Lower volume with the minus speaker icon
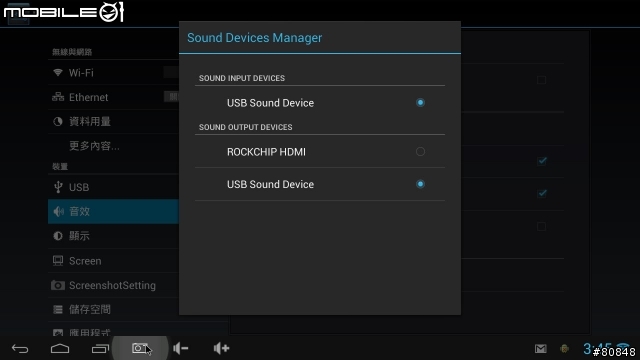 [180, 348]
